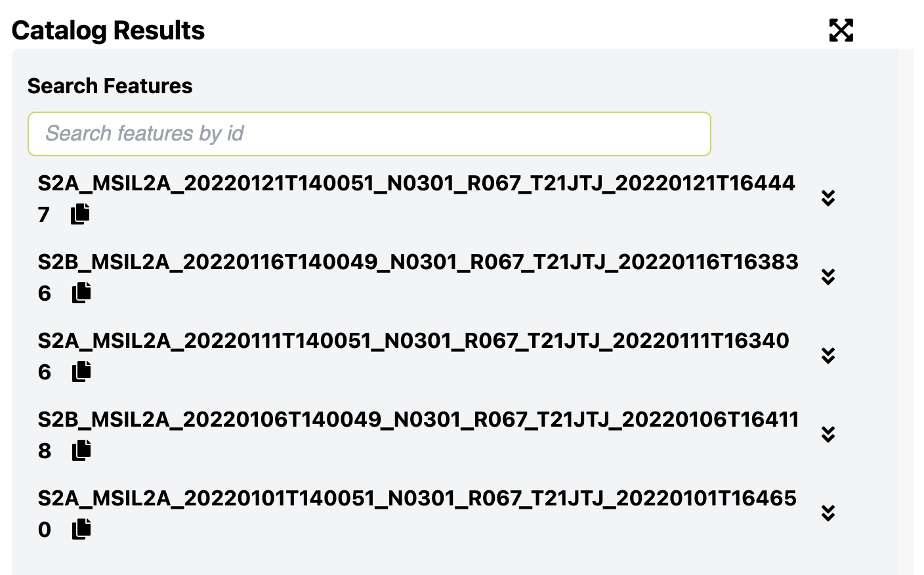Select feature S2B_MSIL2A_20220116T140049 title text
924x575 pixels.
click(418, 277)
